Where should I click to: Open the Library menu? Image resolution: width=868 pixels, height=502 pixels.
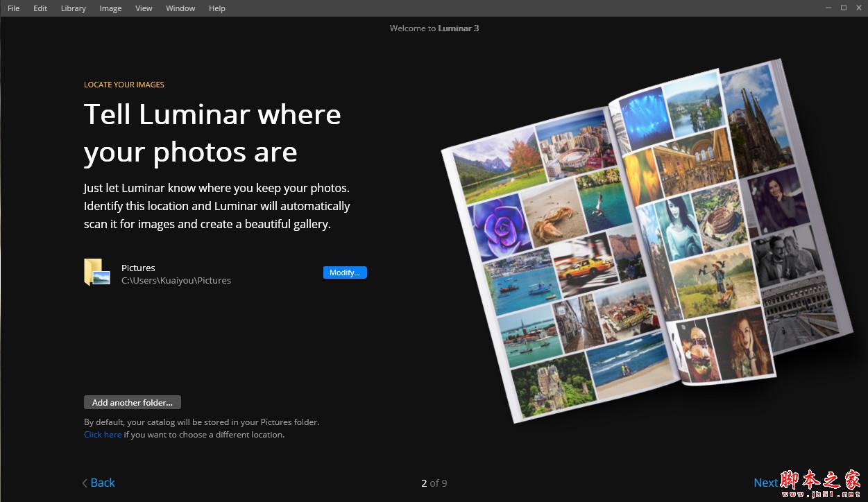coord(73,8)
